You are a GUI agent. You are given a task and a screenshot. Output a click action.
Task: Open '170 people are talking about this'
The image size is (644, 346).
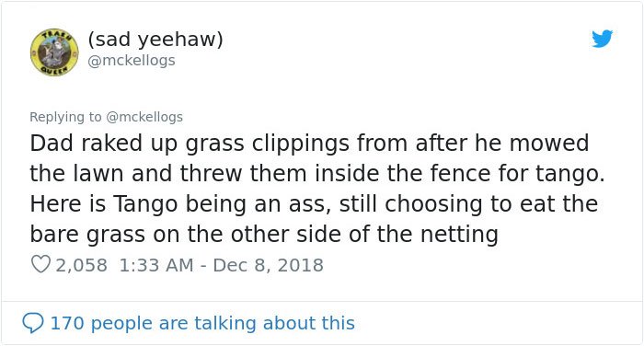pyautogui.click(x=202, y=323)
